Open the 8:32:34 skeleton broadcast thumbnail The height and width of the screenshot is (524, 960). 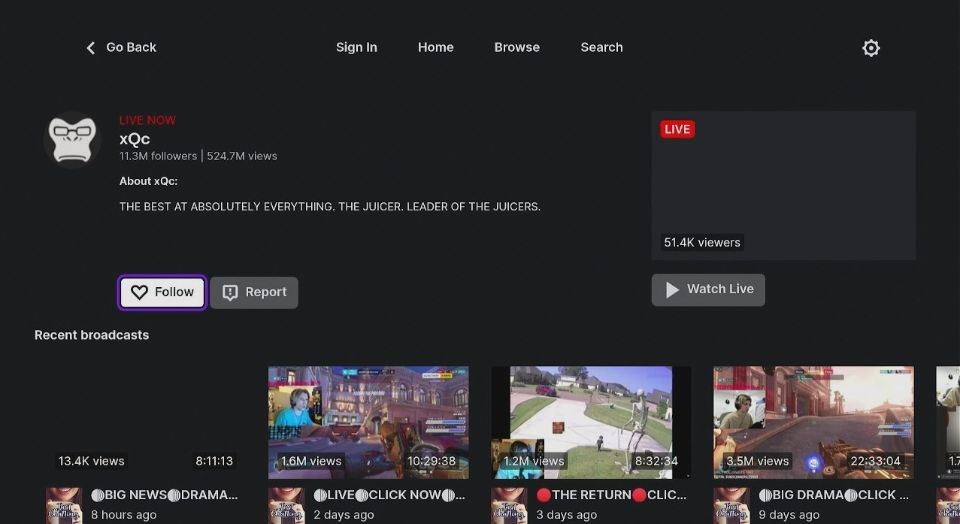pyautogui.click(x=591, y=422)
